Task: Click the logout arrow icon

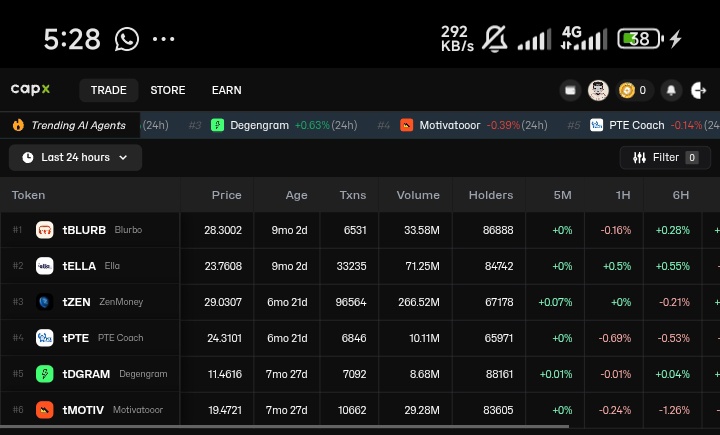Action: pyautogui.click(x=699, y=90)
